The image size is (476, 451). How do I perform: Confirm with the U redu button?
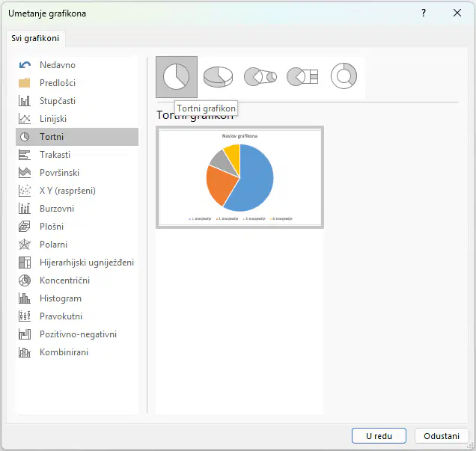[379, 436]
